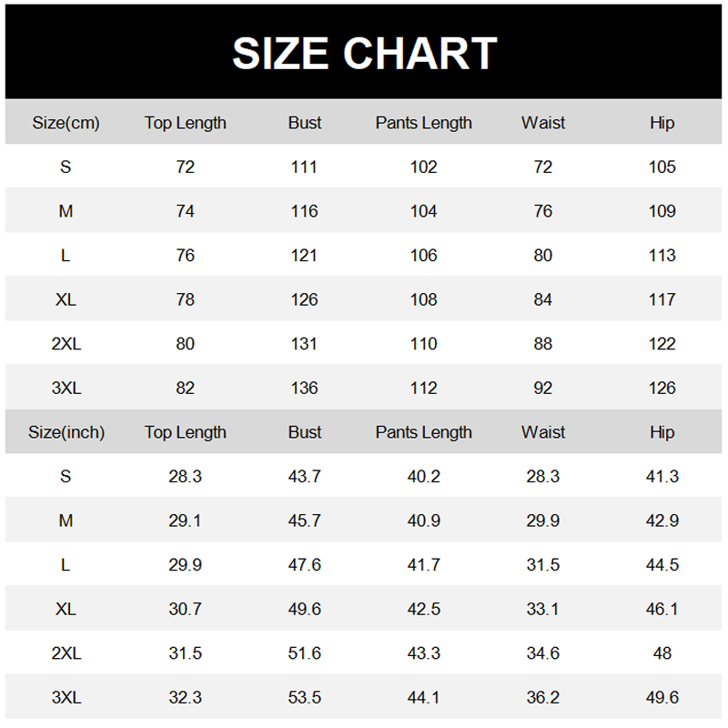Select the hip value 113 for size L

coord(662,256)
